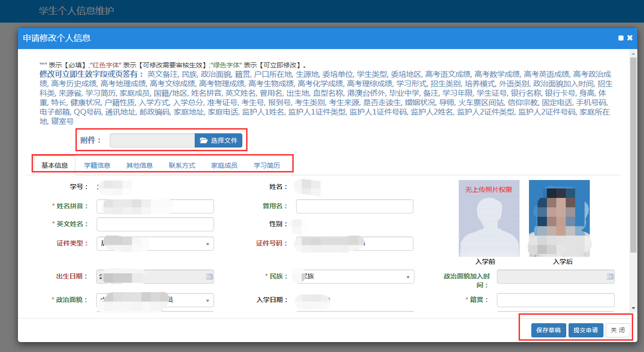
Task: Open the 其他信息 tab
Action: [x=140, y=165]
